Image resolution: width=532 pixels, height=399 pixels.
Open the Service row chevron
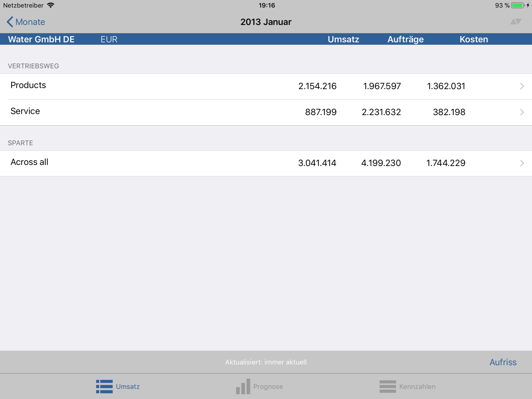tap(522, 112)
